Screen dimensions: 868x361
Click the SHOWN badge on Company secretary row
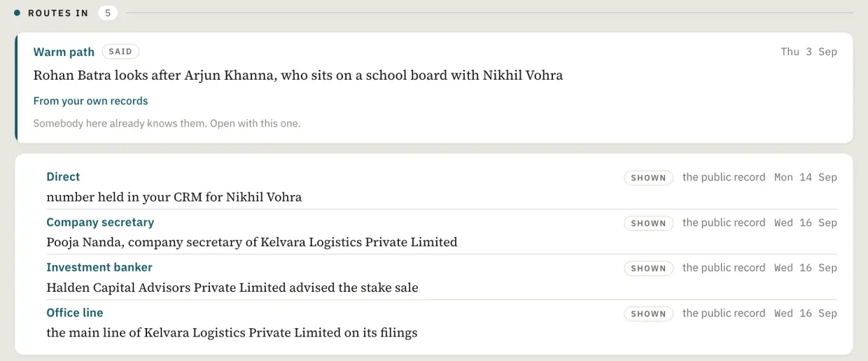pos(648,223)
